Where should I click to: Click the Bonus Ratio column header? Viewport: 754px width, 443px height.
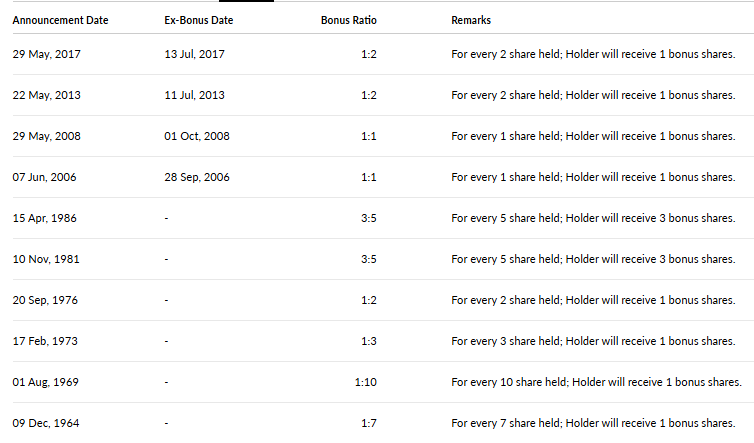[x=349, y=20]
